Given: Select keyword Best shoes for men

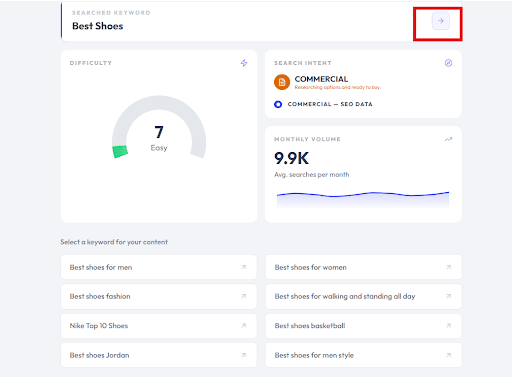Looking at the screenshot, I should click(x=159, y=267).
